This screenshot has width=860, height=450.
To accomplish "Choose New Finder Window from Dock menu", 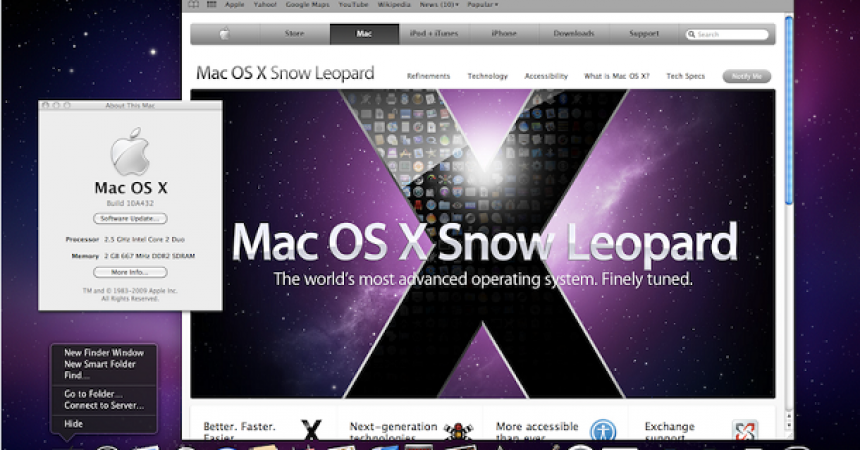I will tap(104, 353).
